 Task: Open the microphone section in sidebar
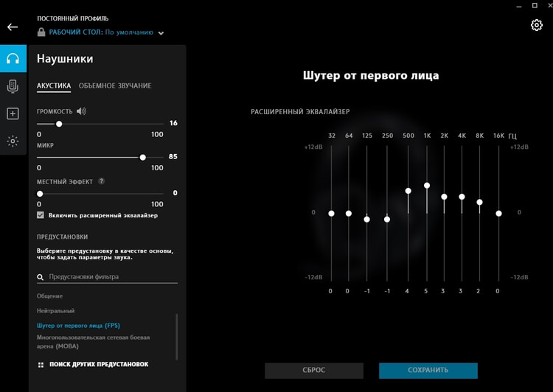13,86
